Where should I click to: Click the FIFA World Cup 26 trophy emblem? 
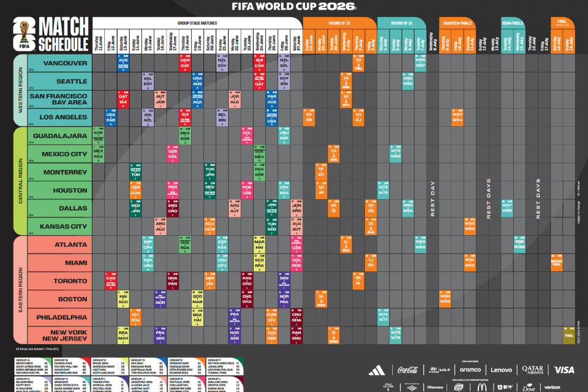(x=24, y=34)
